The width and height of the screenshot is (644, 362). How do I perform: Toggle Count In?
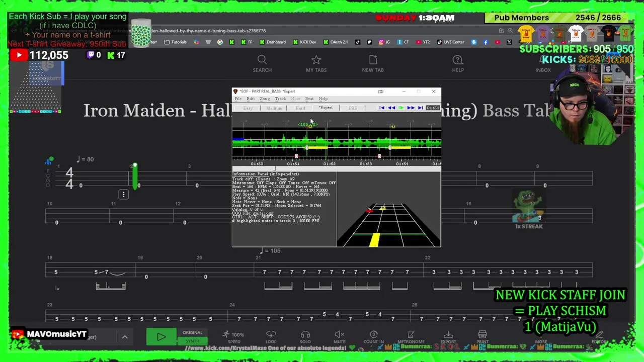[x=374, y=337]
